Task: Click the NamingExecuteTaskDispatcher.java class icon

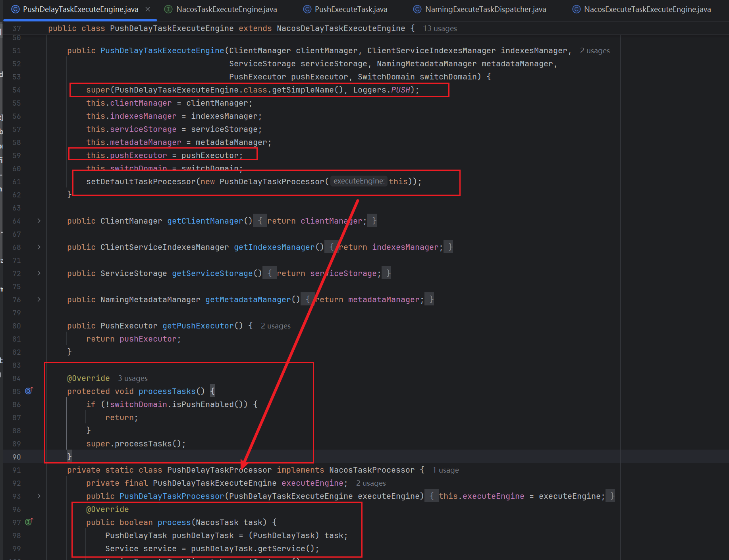Action: coord(417,9)
